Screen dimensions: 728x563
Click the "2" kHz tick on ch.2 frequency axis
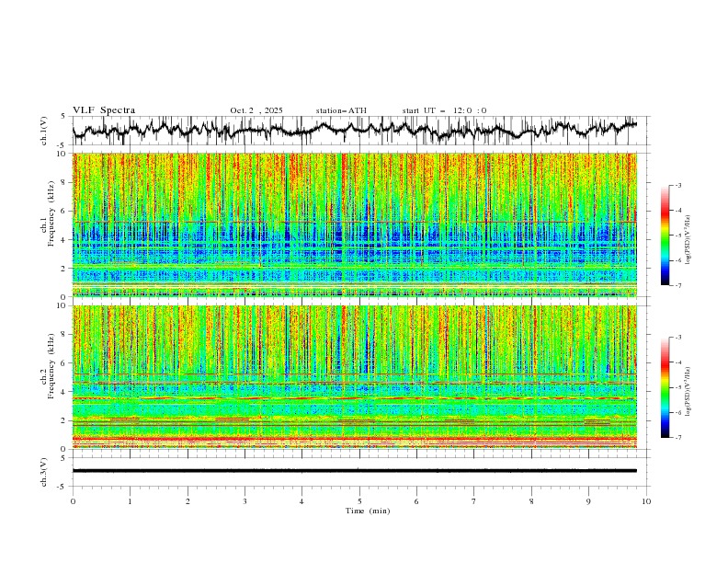[x=65, y=420]
